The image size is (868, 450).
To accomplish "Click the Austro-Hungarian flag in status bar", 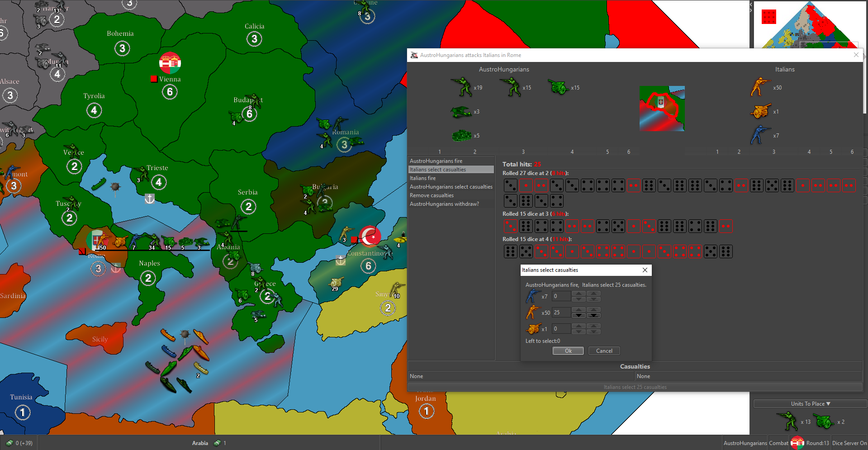I will click(797, 443).
